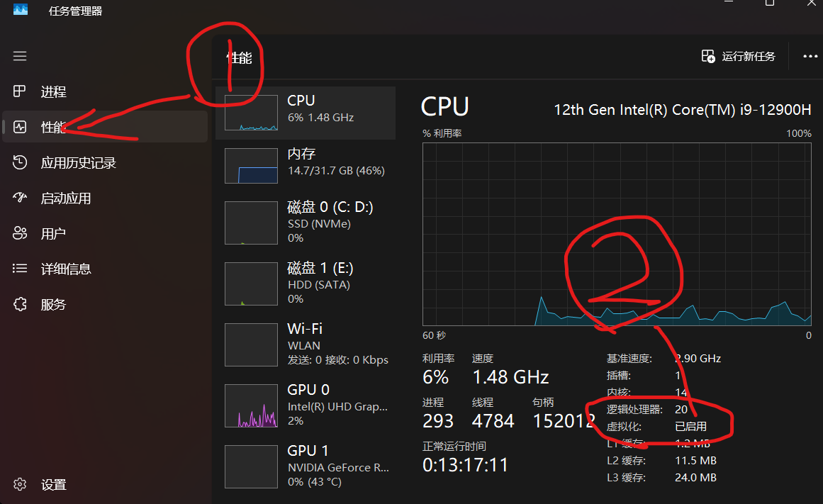This screenshot has height=504, width=823.
Task: Click the 启动应用 gauge icon
Action: [x=20, y=198]
